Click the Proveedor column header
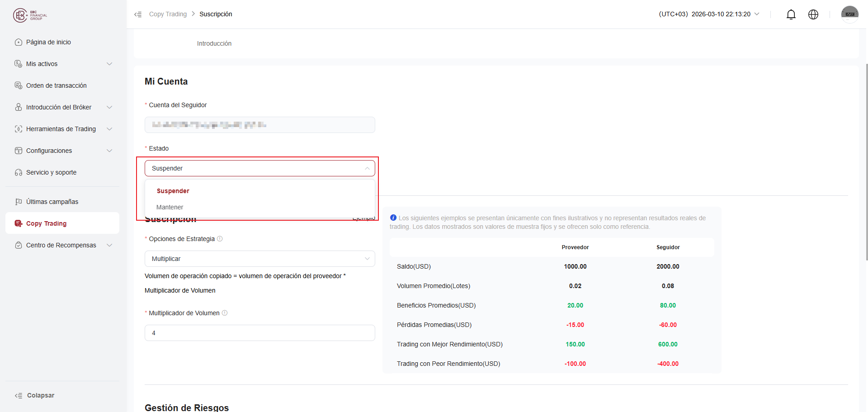Screen dimensions: 868x412 575,247
